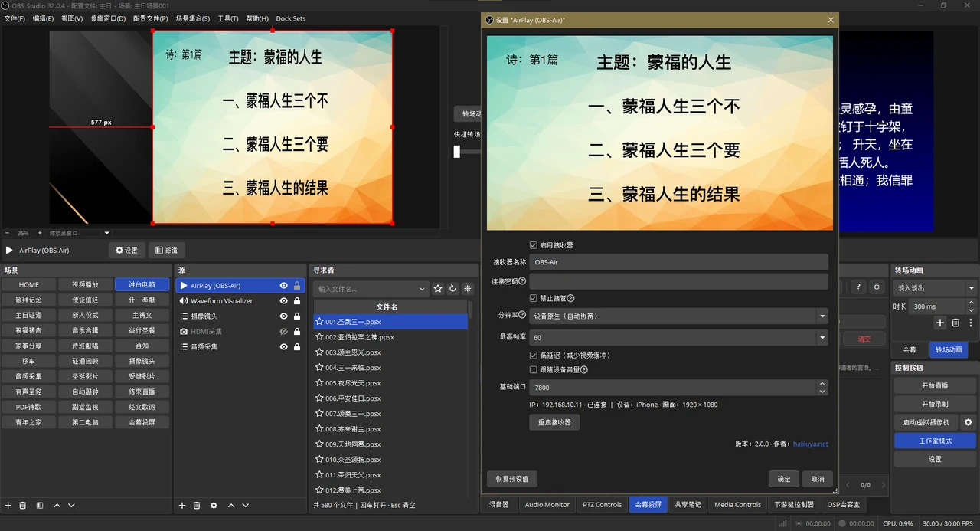Screen dimensions: 980x531
Task: Click the quick transition slider handle
Action: point(457,152)
